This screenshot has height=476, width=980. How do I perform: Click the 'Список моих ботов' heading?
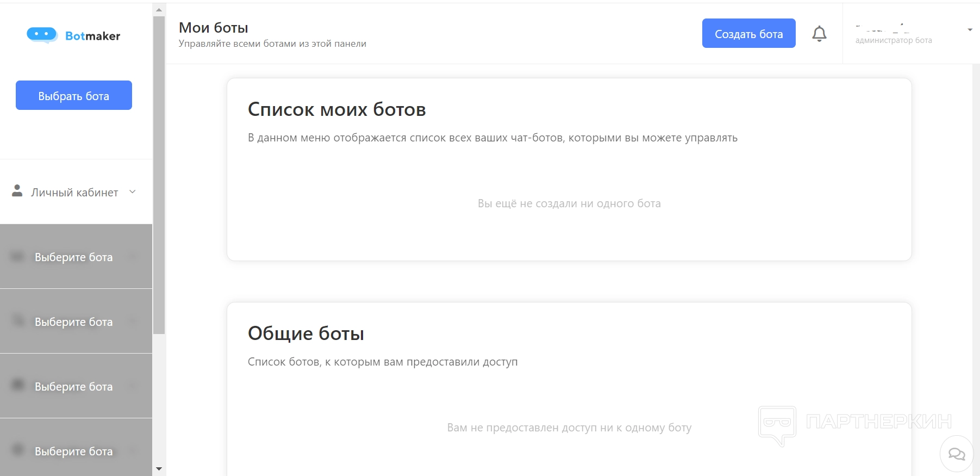click(x=336, y=109)
